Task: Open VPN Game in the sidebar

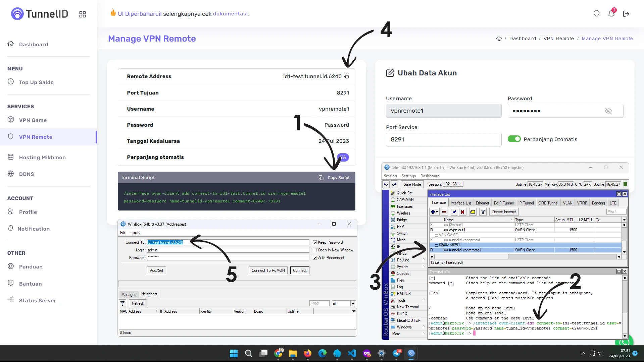Action: (x=33, y=120)
